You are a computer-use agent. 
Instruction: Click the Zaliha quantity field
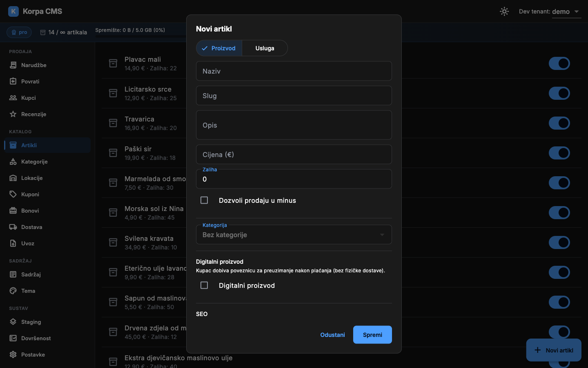tap(294, 179)
